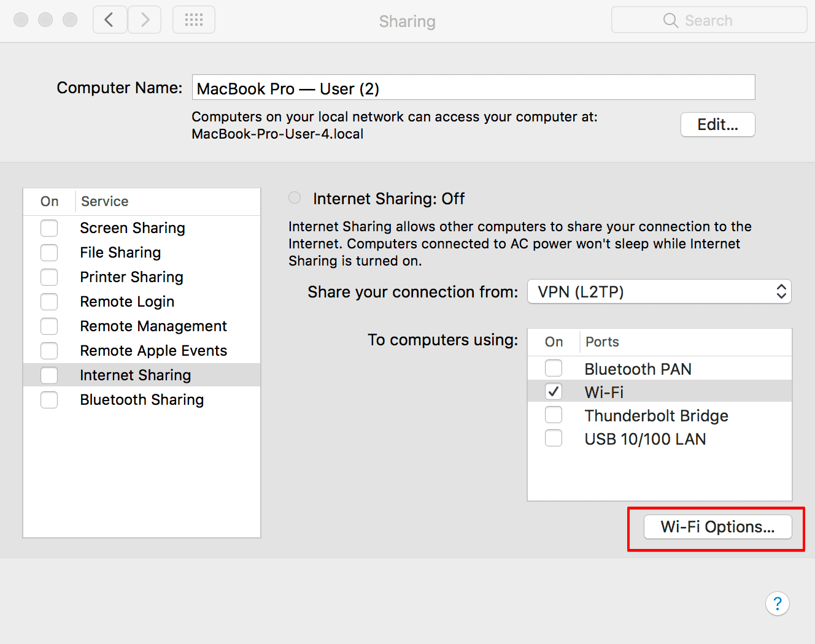The image size is (815, 644).
Task: Enable the Screen Sharing checkbox
Action: [x=49, y=228]
